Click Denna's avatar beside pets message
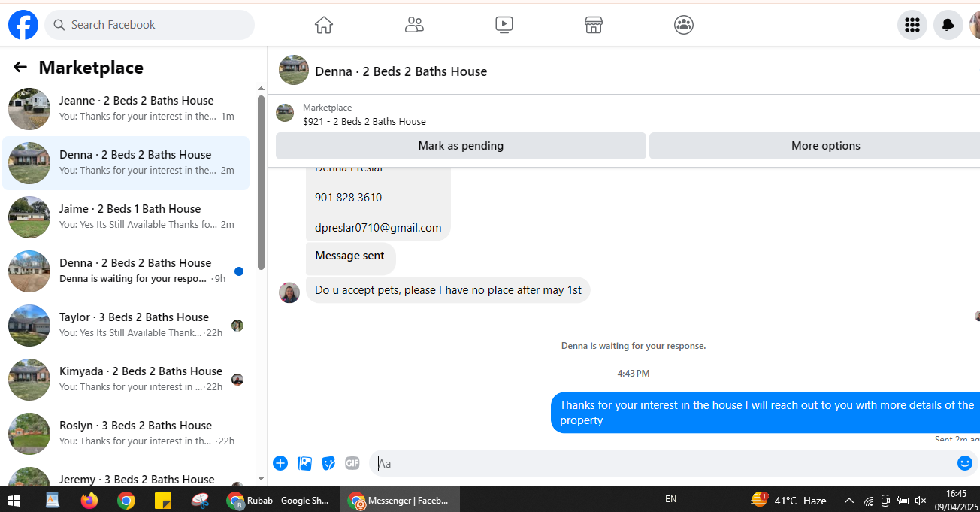This screenshot has height=512, width=980. pyautogui.click(x=289, y=292)
